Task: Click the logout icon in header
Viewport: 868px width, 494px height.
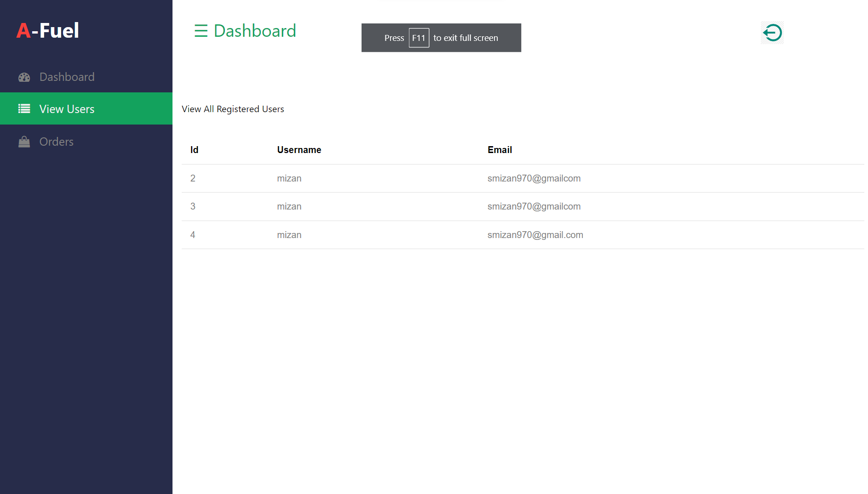Action: [772, 33]
